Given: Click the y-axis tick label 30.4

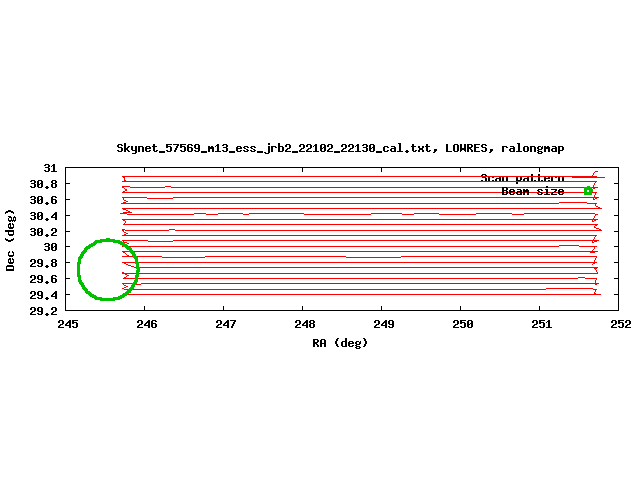Looking at the screenshot, I should (x=44, y=216).
